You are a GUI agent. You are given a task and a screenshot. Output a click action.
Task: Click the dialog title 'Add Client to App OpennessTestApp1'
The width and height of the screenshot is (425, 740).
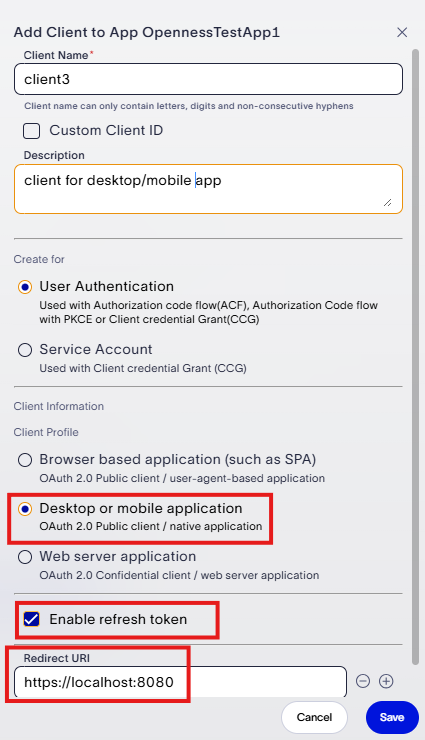147,32
